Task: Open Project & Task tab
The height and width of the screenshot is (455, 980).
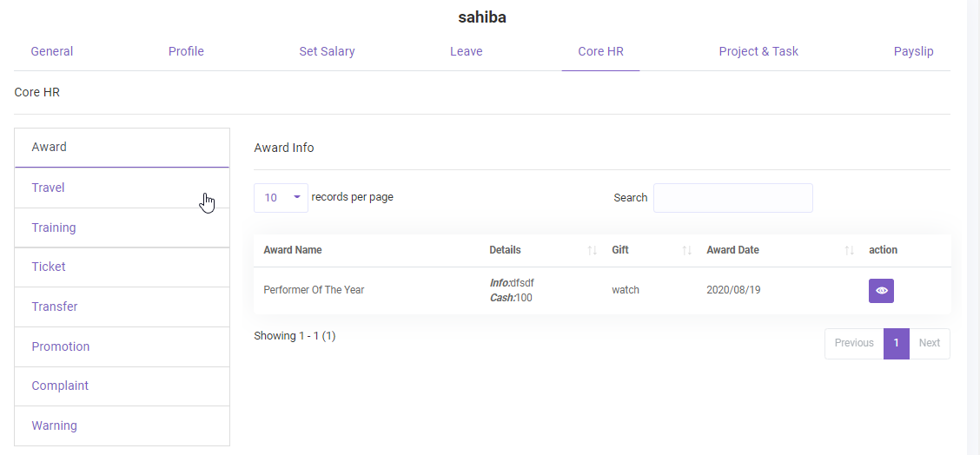Action: [758, 51]
